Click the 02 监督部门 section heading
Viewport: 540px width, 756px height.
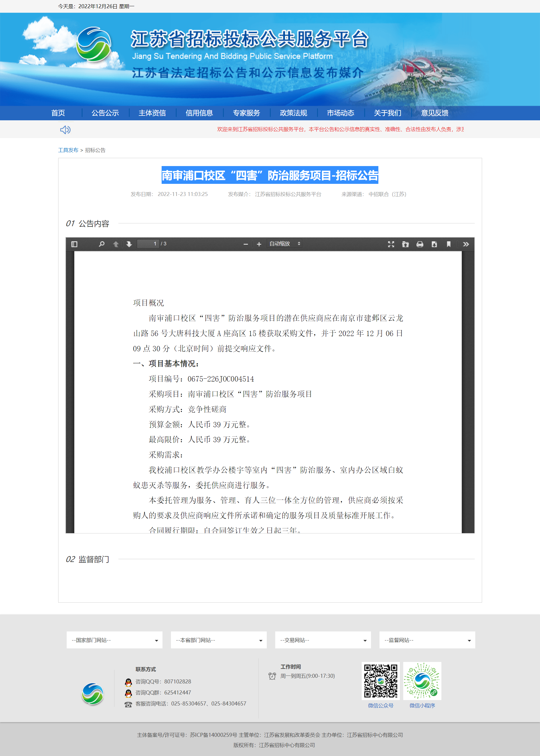pos(87,559)
